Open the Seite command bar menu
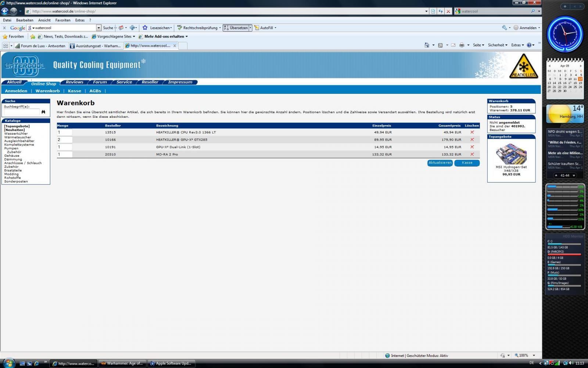Viewport: 588px width, 368px height. (478, 45)
